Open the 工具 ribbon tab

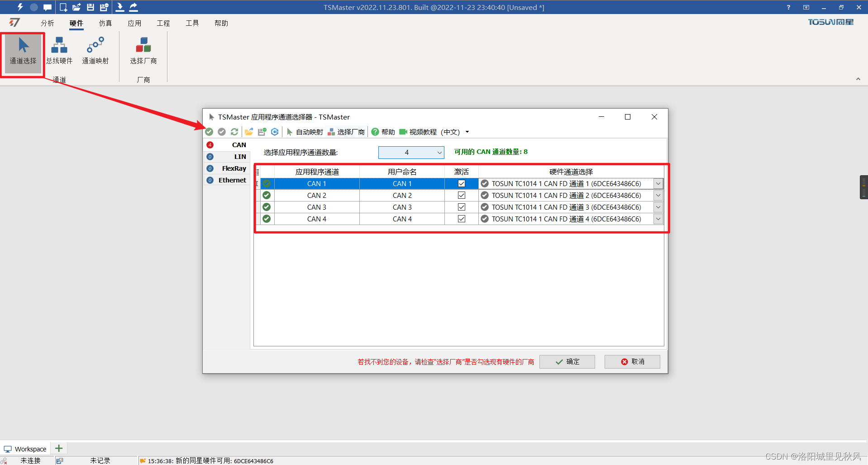pyautogui.click(x=192, y=23)
